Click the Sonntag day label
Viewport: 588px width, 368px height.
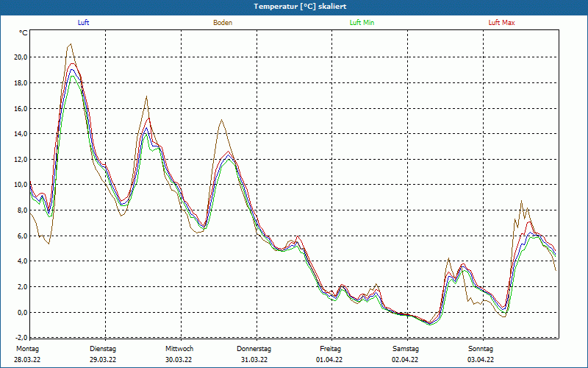point(481,349)
